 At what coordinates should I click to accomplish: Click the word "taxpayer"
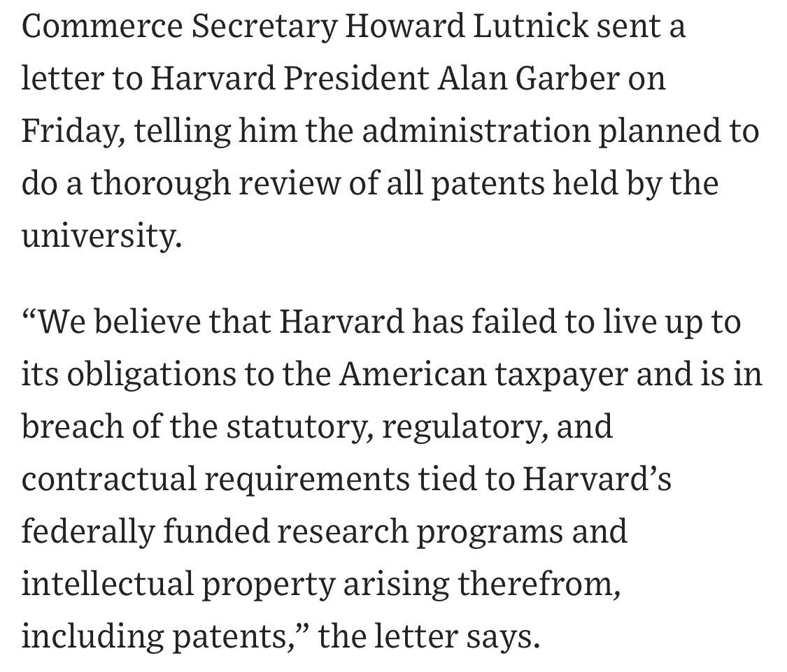(x=561, y=375)
